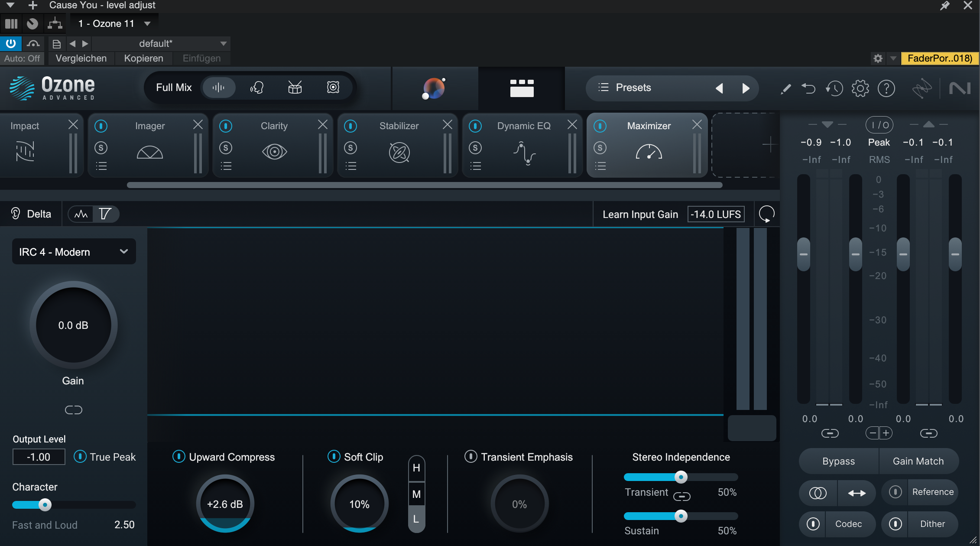Open the Dynamic EQ module
The height and width of the screenshot is (546, 980).
pos(524,153)
